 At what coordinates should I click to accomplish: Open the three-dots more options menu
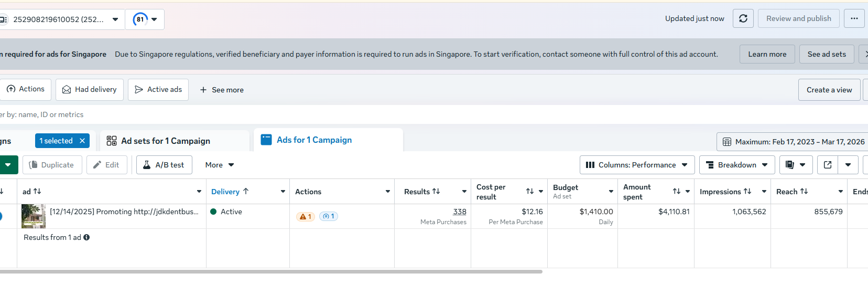coord(854,18)
